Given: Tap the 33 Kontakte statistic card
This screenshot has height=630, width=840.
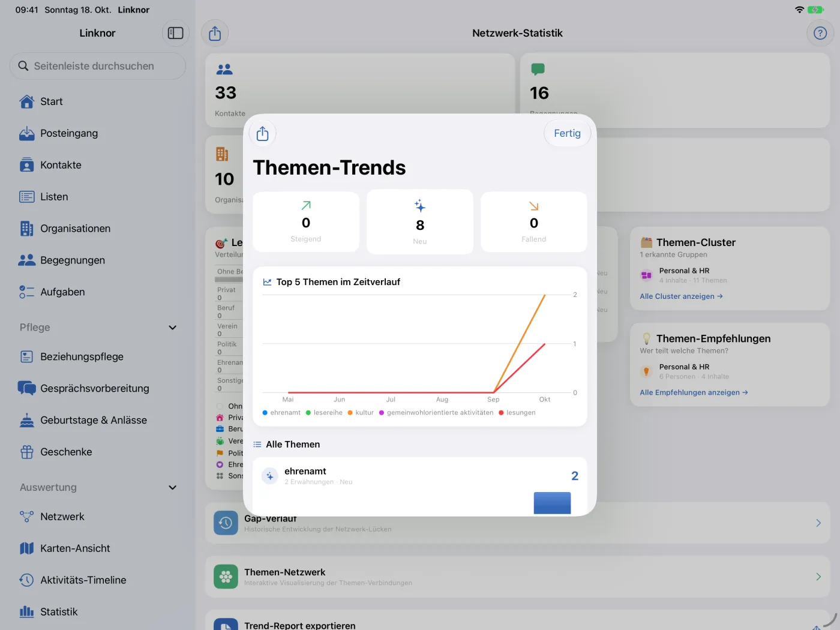Looking at the screenshot, I should (x=360, y=90).
